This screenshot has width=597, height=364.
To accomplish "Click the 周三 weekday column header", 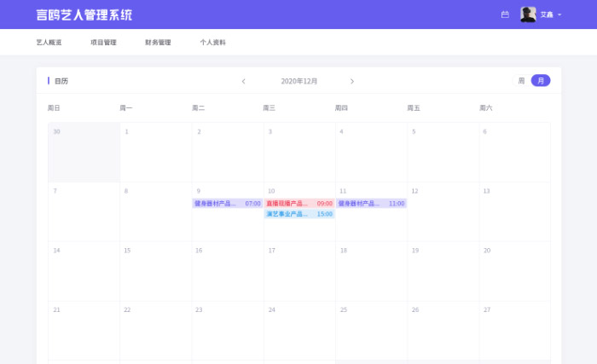I will point(270,108).
